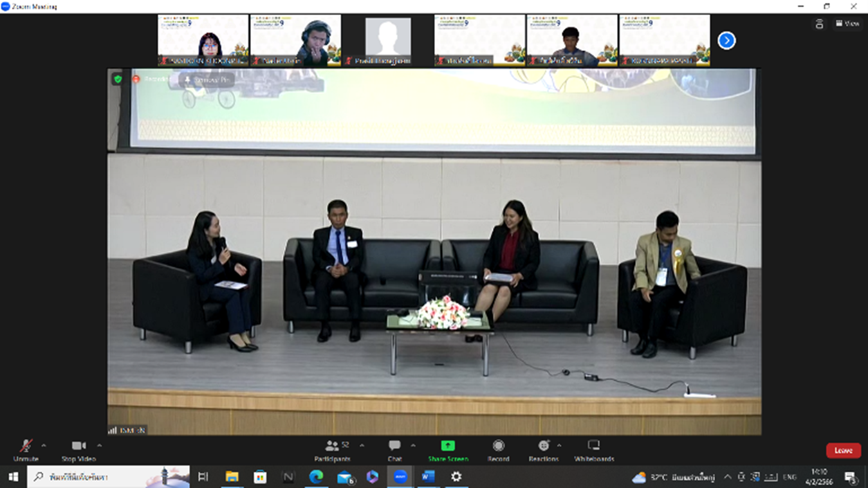This screenshot has width=868, height=488.
Task: Expand the arrow next to Participants
Action: (362, 445)
